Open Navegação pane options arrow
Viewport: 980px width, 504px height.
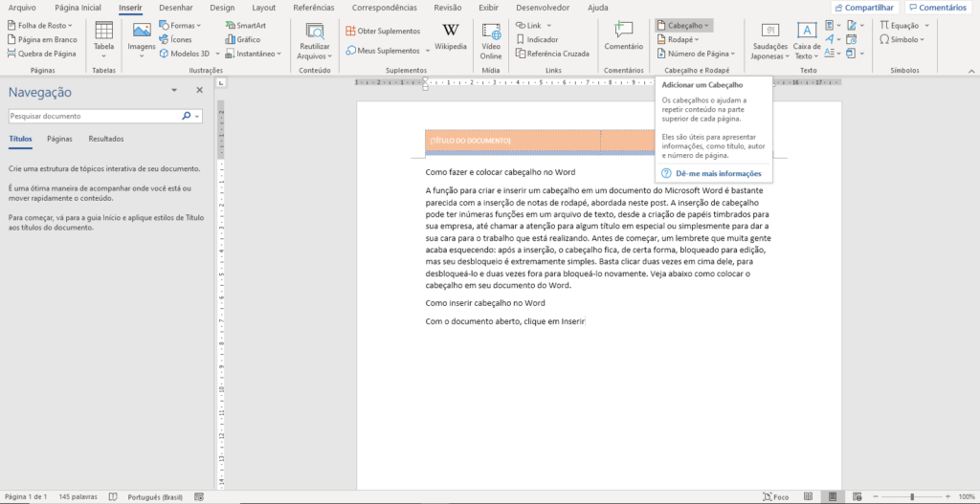pyautogui.click(x=174, y=91)
